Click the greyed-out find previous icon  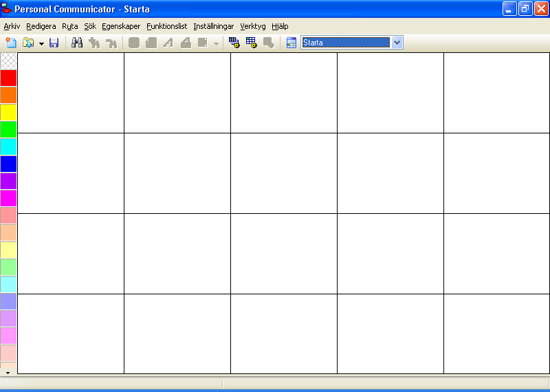pyautogui.click(x=94, y=43)
